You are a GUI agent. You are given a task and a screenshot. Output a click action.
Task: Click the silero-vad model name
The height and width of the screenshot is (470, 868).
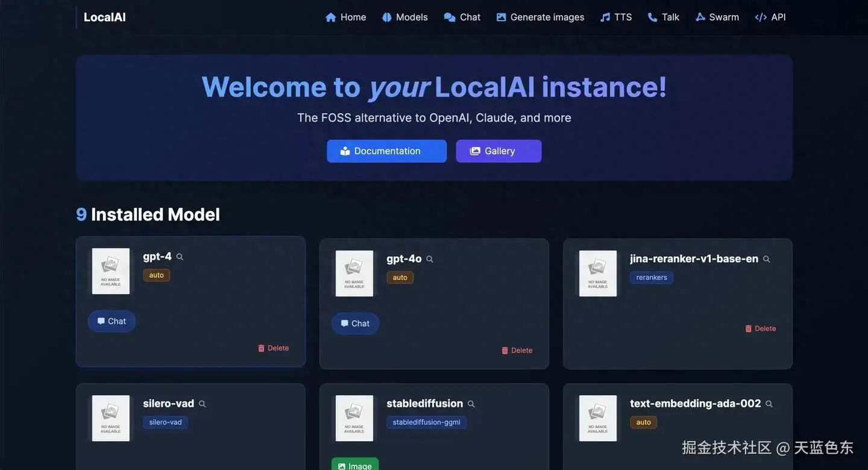[169, 404]
